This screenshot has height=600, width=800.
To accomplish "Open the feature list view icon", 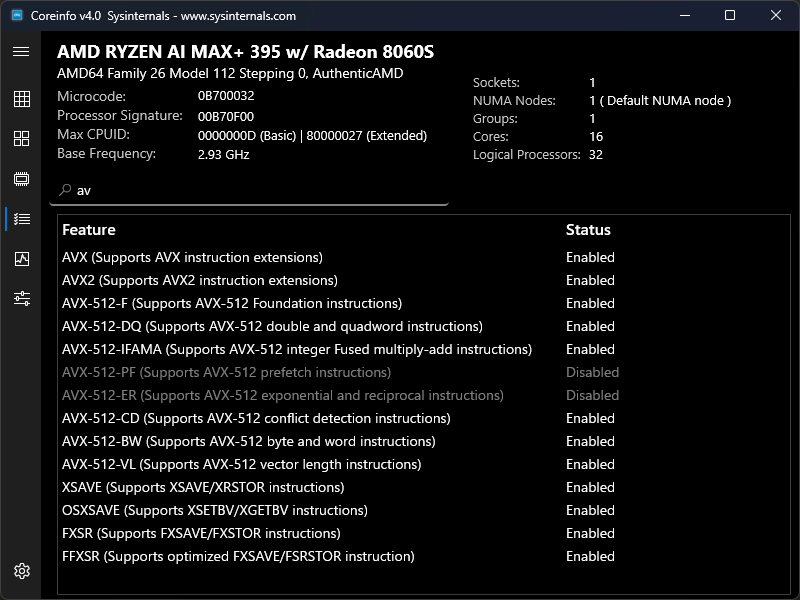I will pos(21,219).
